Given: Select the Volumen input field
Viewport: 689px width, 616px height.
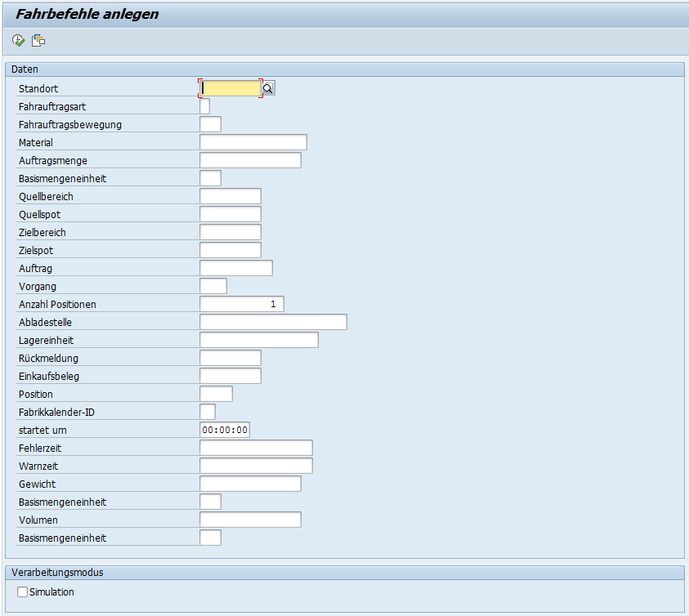Looking at the screenshot, I should (250, 520).
